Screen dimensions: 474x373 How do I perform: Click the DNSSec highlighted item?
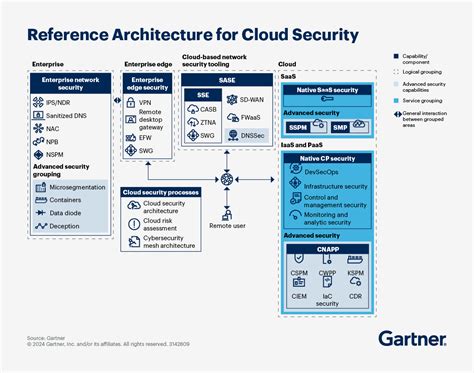point(247,135)
